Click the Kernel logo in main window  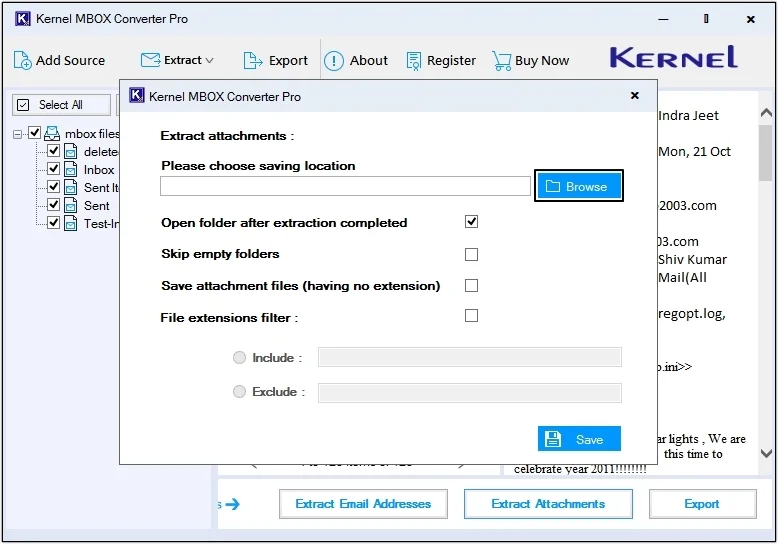pos(673,57)
